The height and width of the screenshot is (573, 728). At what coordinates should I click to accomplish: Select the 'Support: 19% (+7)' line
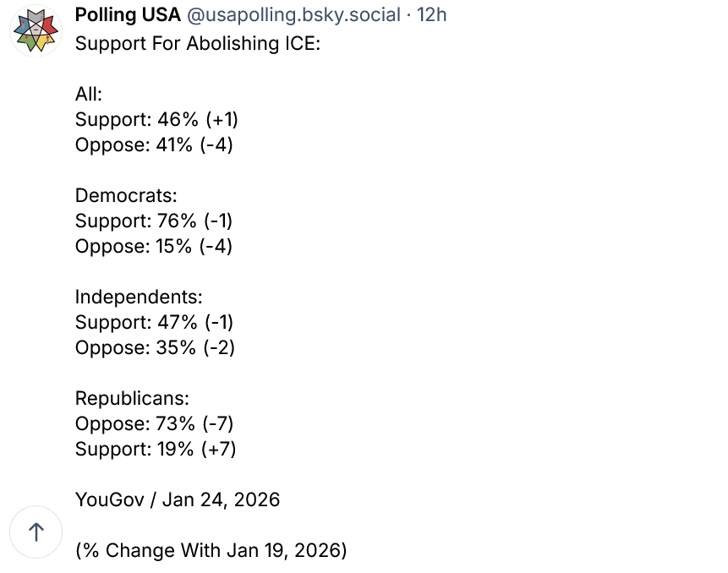point(155,449)
